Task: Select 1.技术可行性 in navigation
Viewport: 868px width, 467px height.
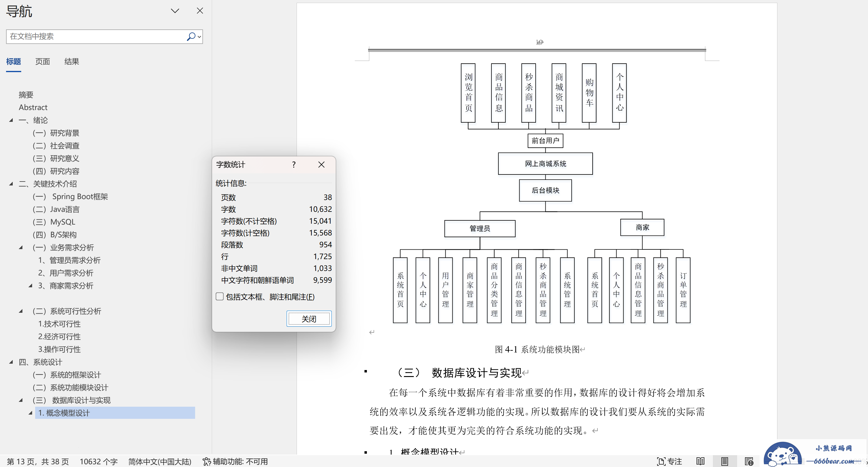Action: [59, 324]
